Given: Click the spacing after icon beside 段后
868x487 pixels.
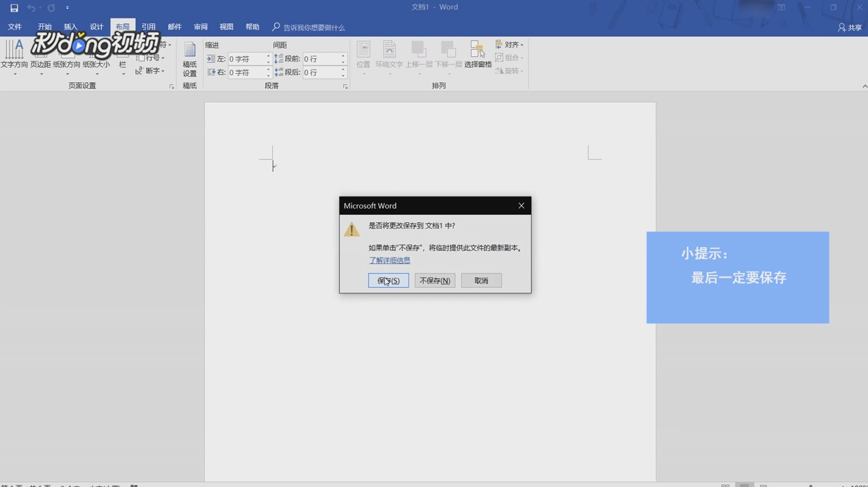Looking at the screenshot, I should coord(279,72).
